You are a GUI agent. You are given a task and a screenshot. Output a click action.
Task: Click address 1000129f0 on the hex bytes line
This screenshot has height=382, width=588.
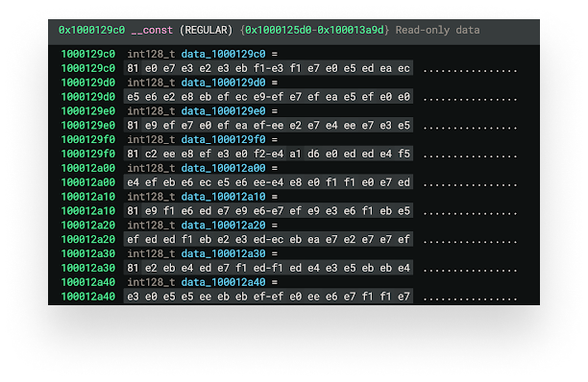pos(88,154)
